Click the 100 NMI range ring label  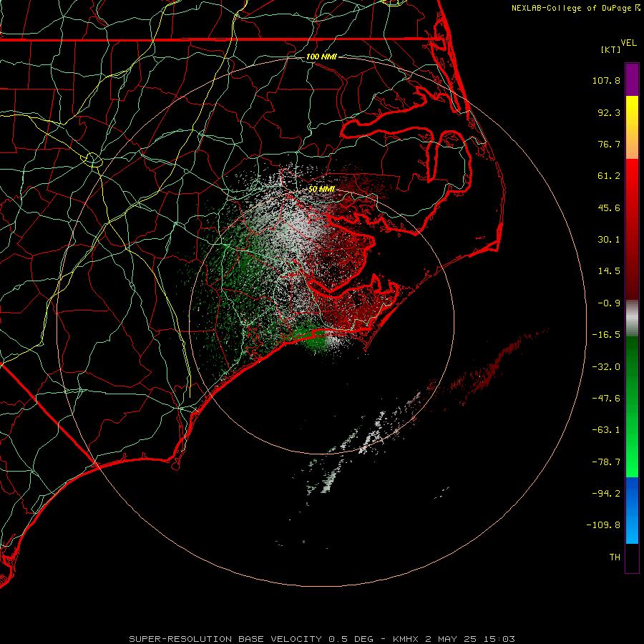(x=321, y=57)
